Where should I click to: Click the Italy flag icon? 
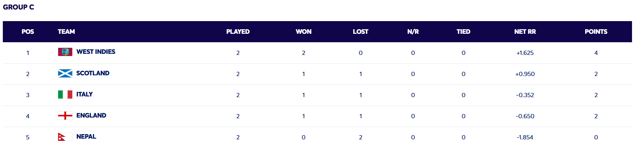pos(65,94)
